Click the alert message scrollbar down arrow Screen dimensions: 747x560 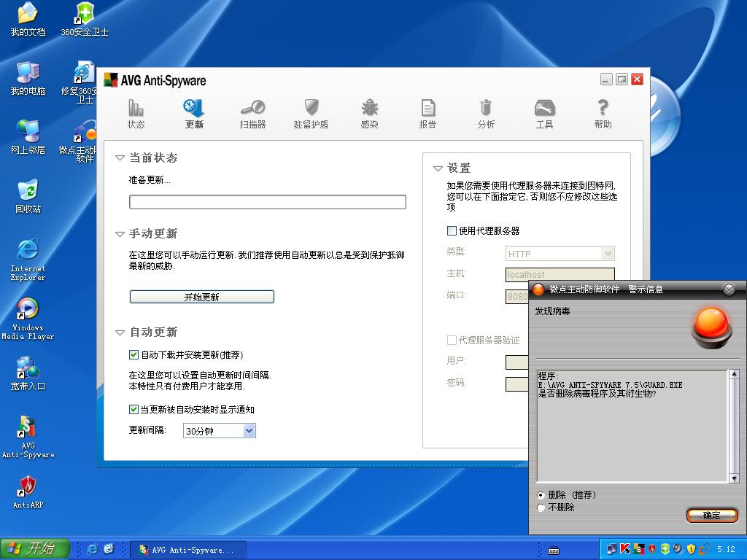(x=734, y=478)
